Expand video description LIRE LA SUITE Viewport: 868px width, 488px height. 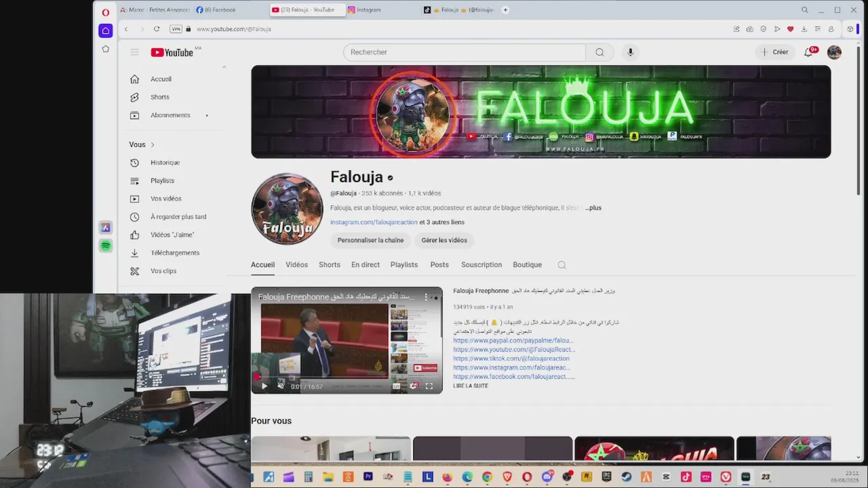point(471,386)
